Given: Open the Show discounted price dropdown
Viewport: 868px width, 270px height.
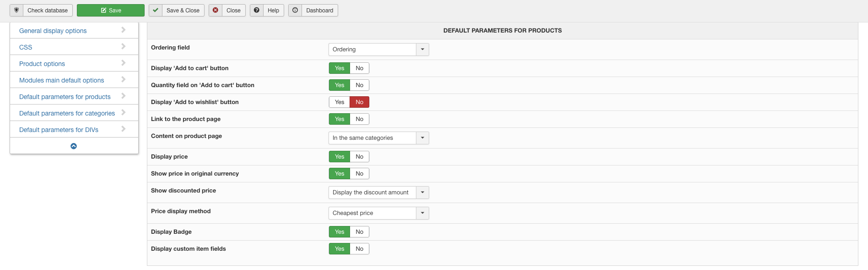Looking at the screenshot, I should 378,193.
